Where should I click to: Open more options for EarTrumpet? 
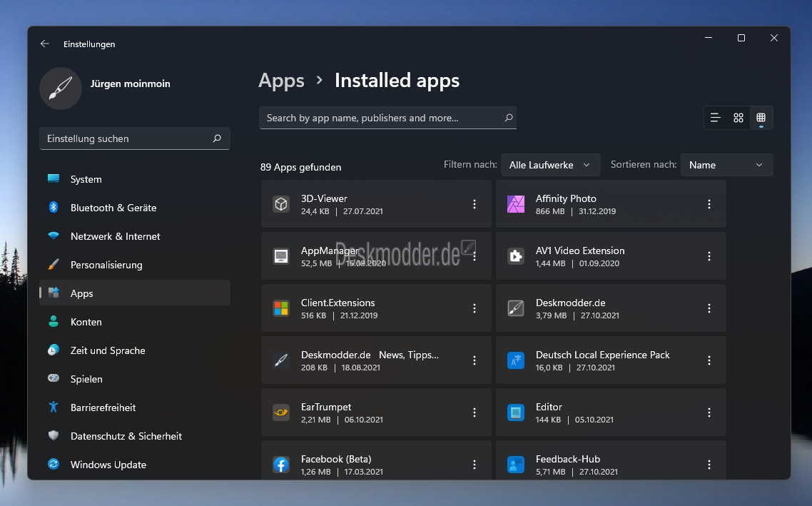click(x=474, y=413)
